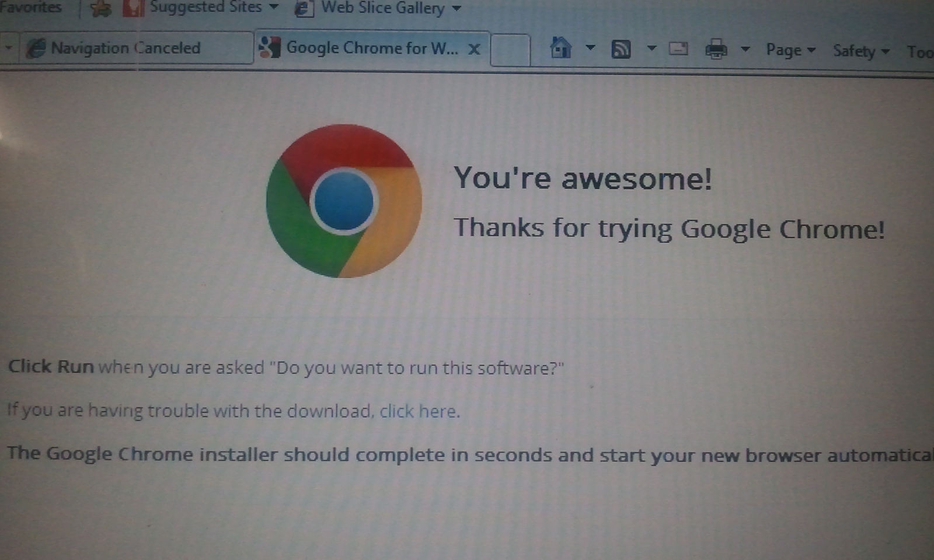Click the "click here" download trouble link
Viewport: 934px width, 560px height.
click(419, 411)
